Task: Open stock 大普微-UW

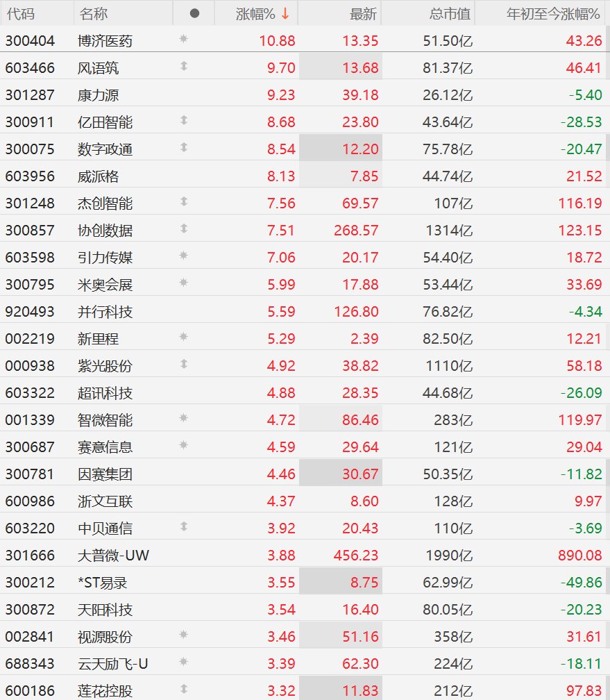Action: coord(113,556)
